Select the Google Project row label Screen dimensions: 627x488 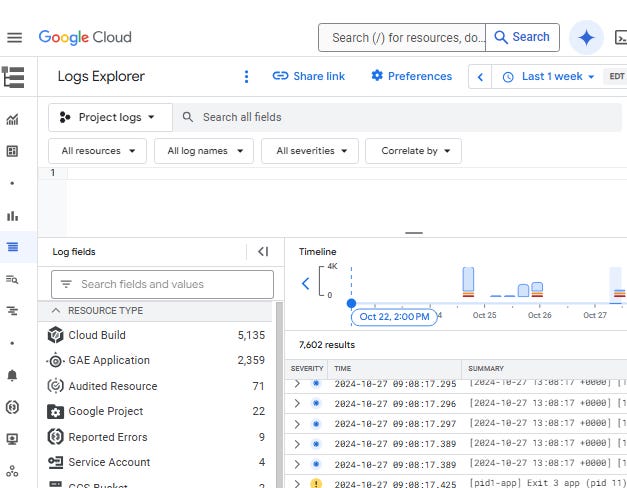(x=106, y=411)
